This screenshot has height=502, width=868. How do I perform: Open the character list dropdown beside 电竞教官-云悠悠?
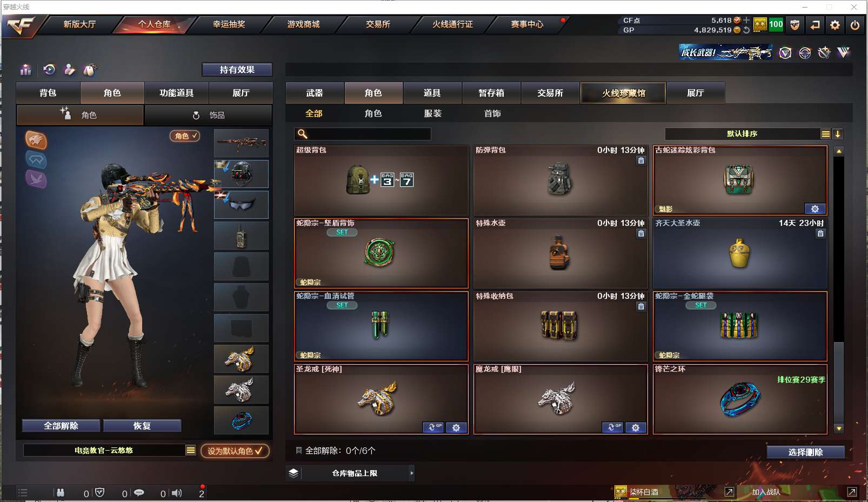pos(191,450)
